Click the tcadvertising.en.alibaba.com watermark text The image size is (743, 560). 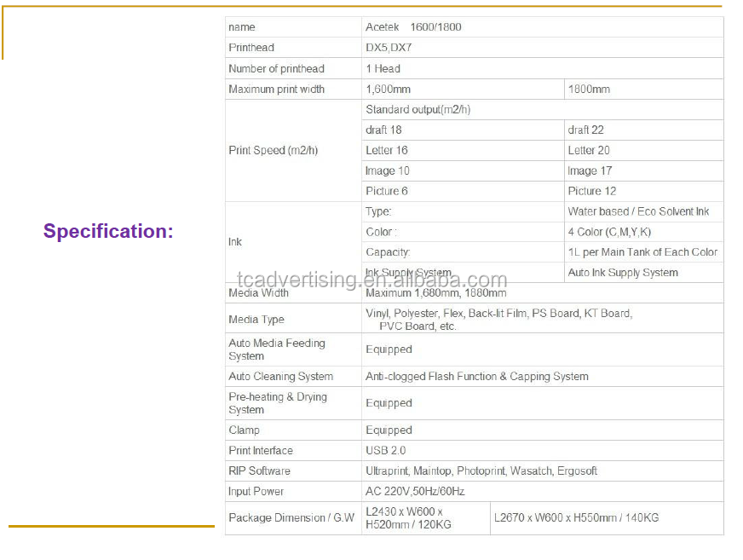coord(371,280)
